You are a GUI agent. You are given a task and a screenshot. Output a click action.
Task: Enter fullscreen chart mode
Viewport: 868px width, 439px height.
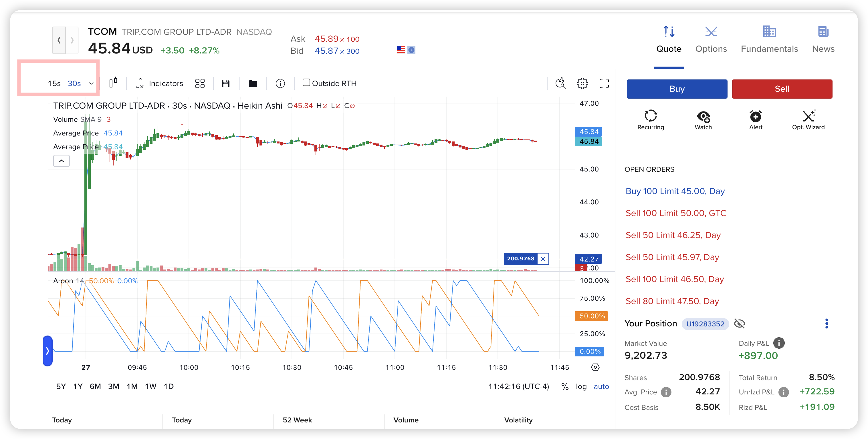pyautogui.click(x=604, y=83)
